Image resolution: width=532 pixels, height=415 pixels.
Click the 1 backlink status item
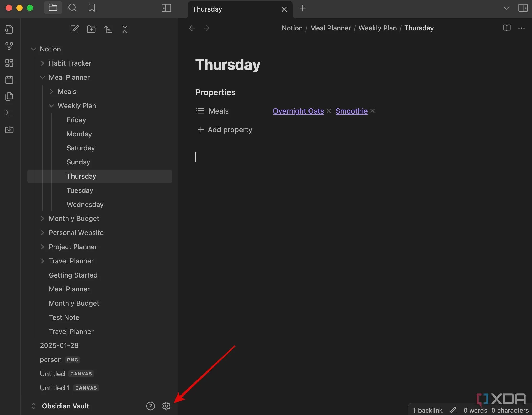click(x=427, y=410)
